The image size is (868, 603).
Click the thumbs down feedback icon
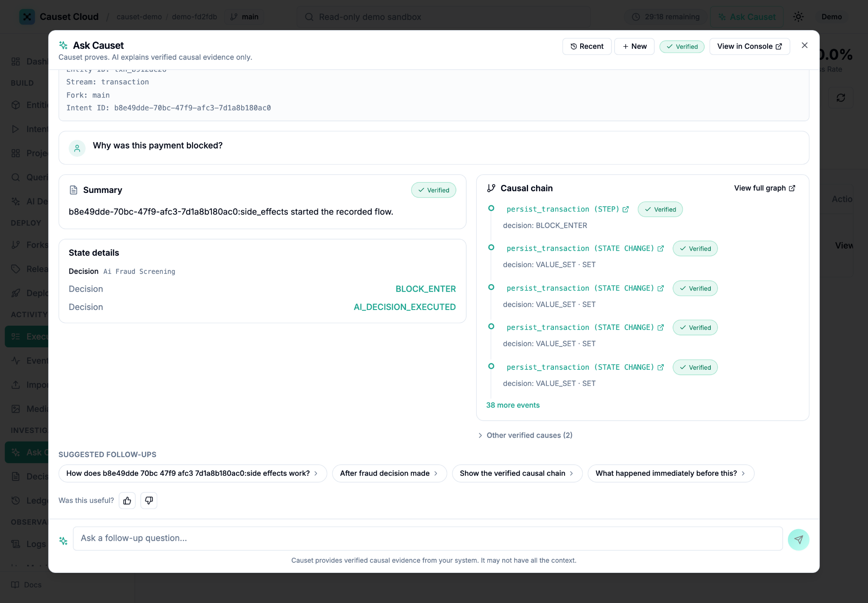coord(149,501)
